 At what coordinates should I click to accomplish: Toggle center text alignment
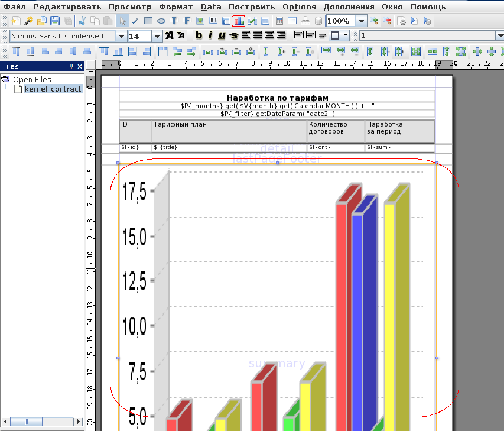point(269,35)
